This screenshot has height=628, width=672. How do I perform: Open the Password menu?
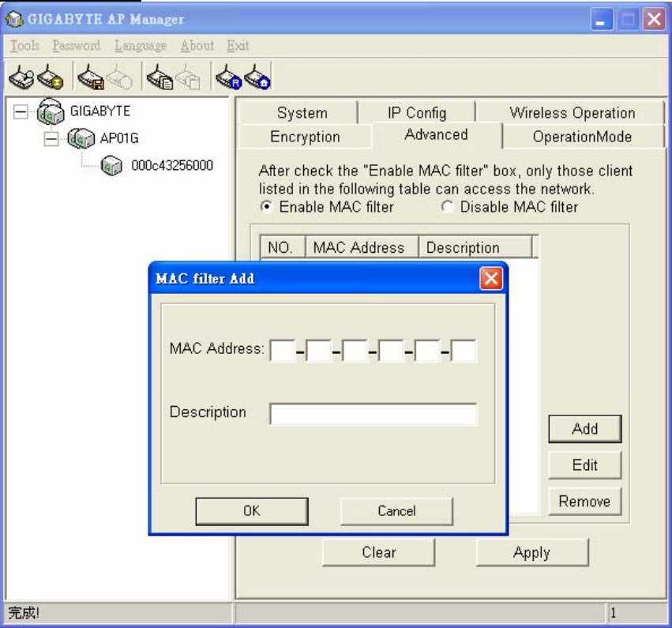[x=77, y=46]
